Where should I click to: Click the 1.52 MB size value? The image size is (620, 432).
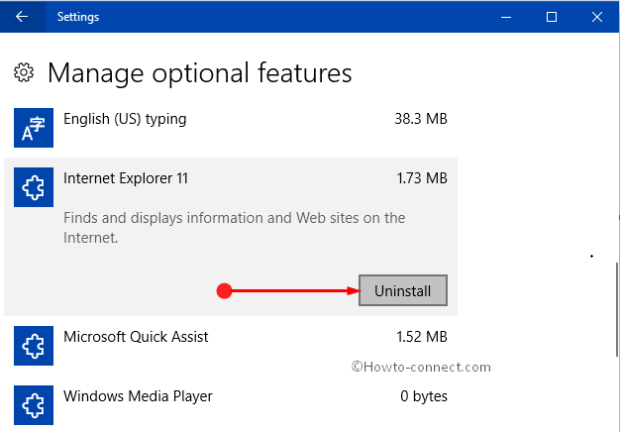[x=422, y=337]
